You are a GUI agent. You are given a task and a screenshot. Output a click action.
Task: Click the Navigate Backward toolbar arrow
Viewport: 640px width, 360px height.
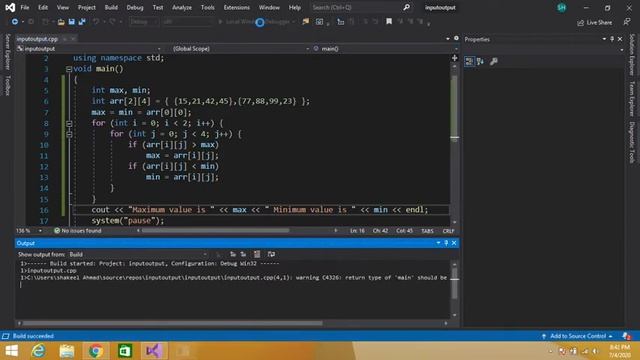click(x=15, y=22)
